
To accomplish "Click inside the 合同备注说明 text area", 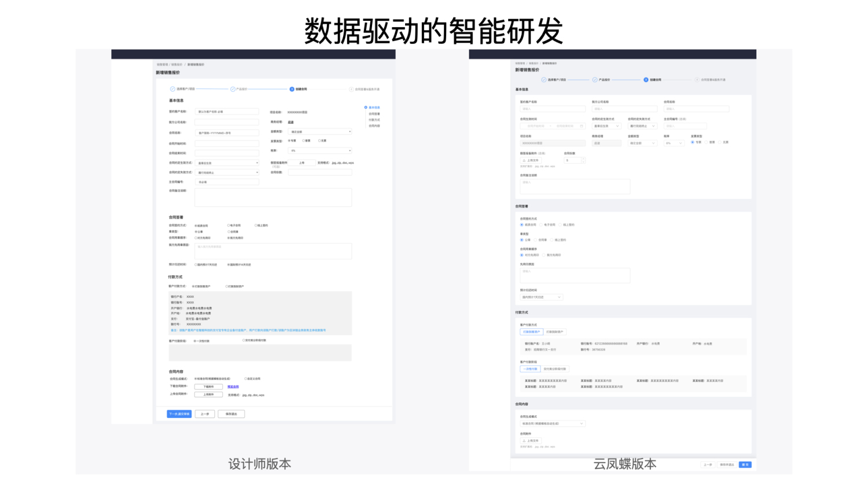I will [575, 186].
